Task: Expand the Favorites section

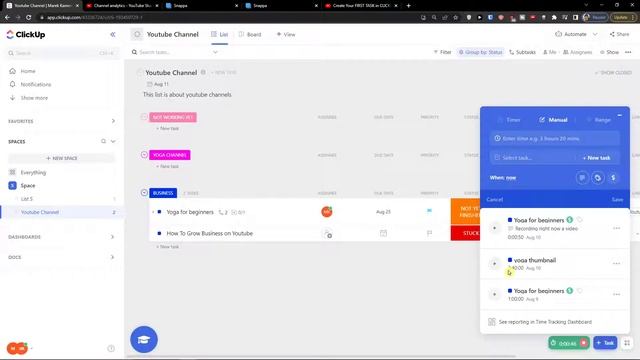Action: [x=113, y=121]
